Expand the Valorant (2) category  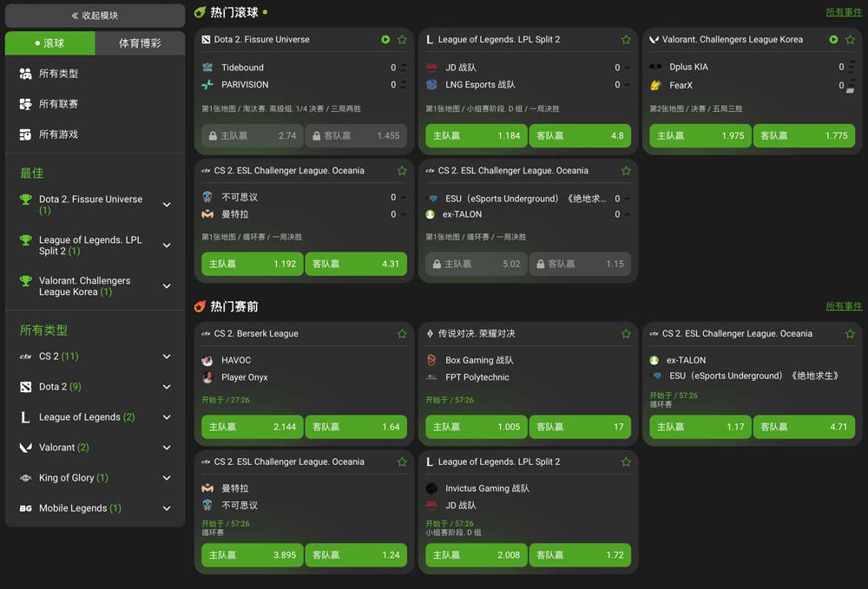click(167, 448)
